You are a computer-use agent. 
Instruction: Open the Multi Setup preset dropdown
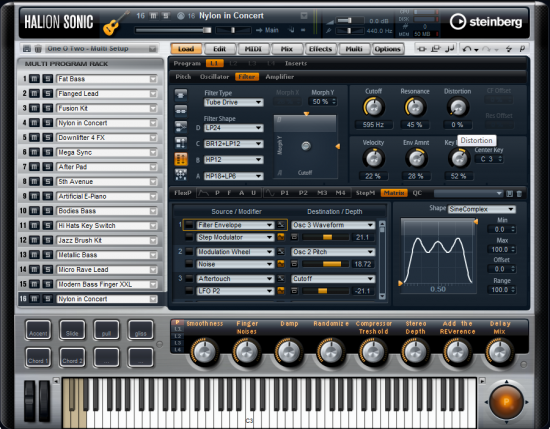coord(153,49)
